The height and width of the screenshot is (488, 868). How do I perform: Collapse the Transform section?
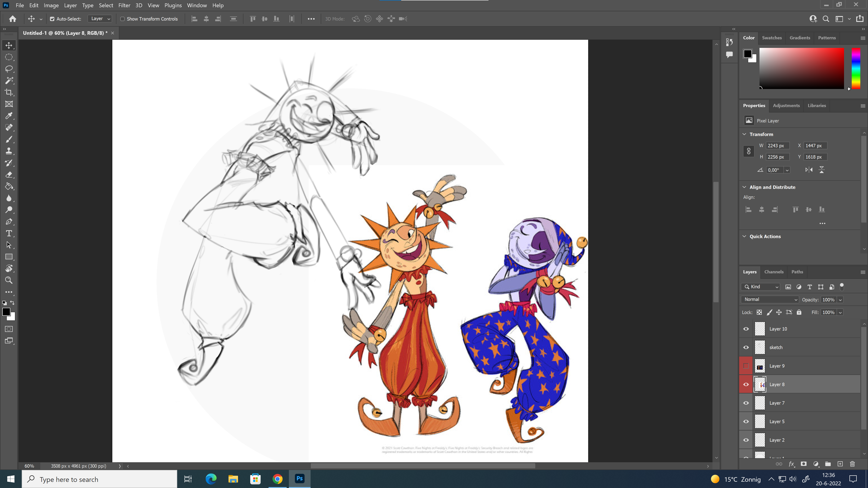point(744,134)
